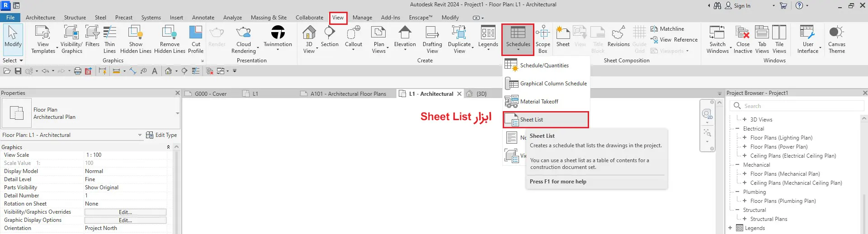Open the Revisions tool

pyautogui.click(x=618, y=37)
